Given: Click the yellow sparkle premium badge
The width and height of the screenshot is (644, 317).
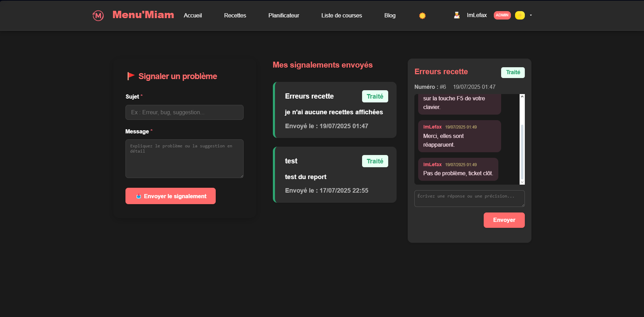Looking at the screenshot, I should (520, 15).
